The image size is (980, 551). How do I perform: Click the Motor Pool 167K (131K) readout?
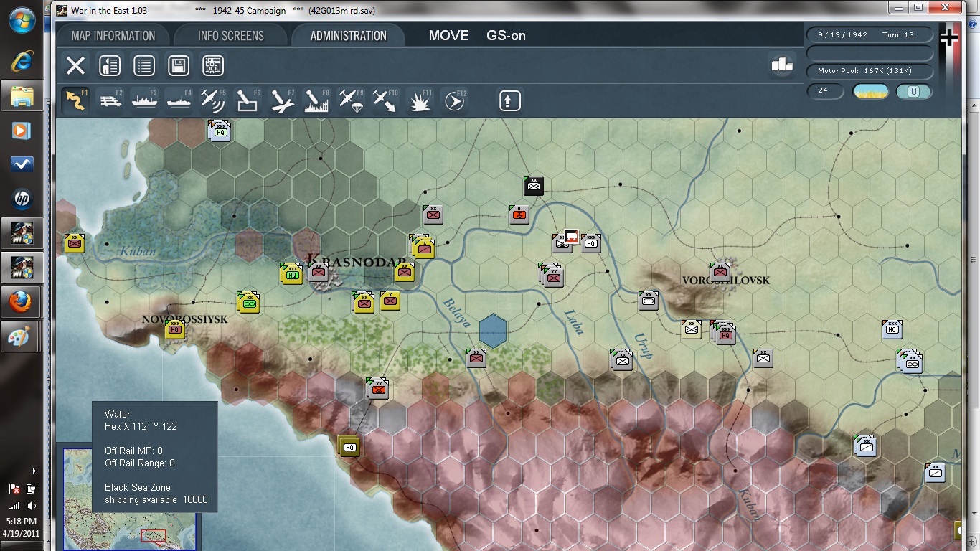pyautogui.click(x=870, y=71)
